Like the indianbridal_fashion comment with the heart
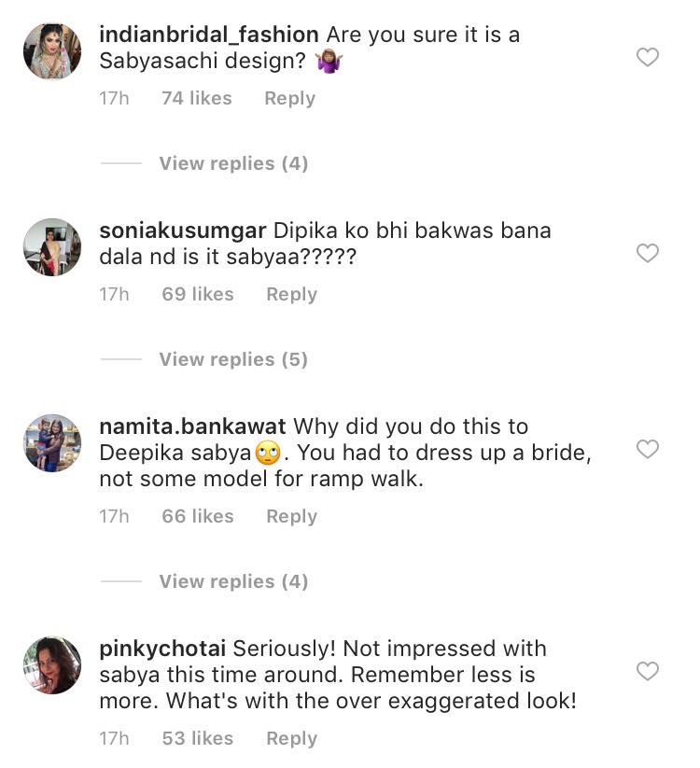The height and width of the screenshot is (768, 700). click(x=647, y=58)
